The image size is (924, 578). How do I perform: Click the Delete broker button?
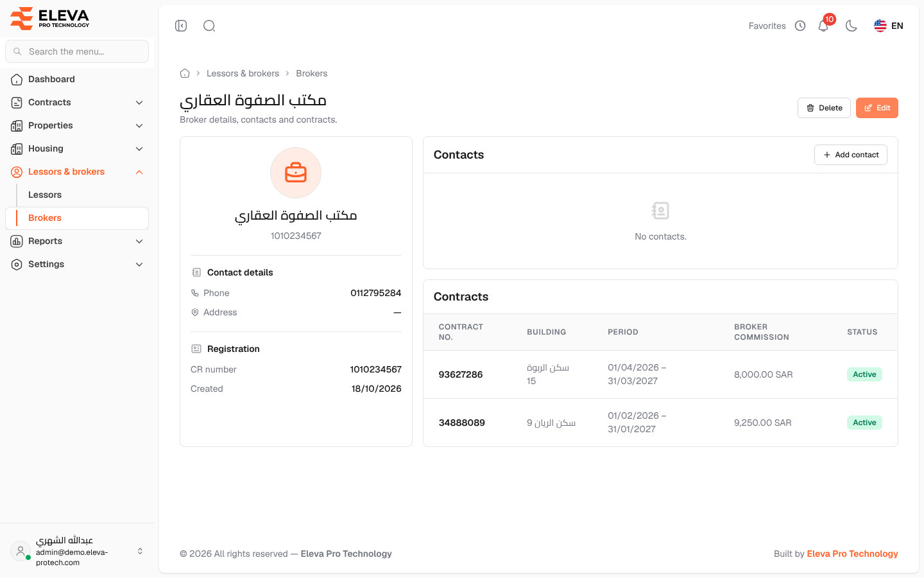coord(824,108)
